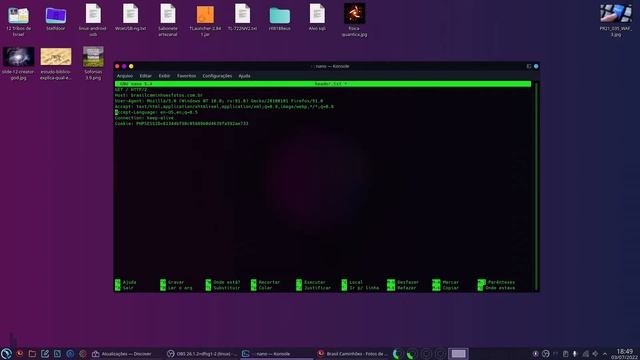Click the Accept-Language line in nano
This screenshot has width=640, height=360.
click(x=156, y=112)
